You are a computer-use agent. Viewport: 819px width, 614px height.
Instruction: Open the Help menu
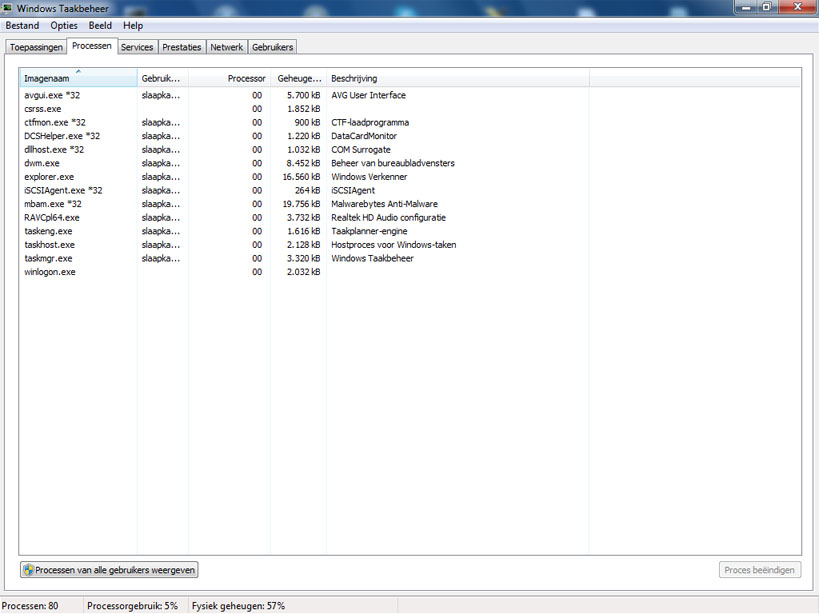coord(133,26)
